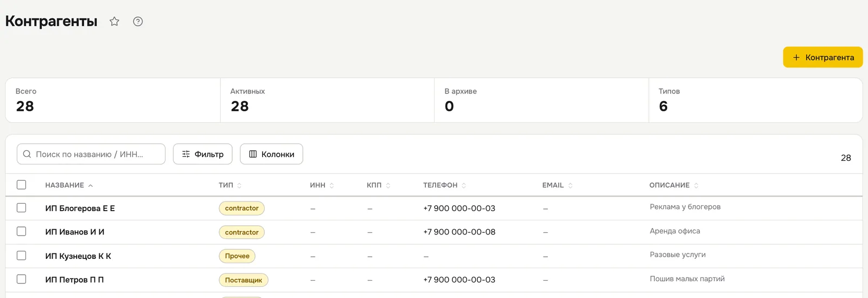Sort by the ТИП column header
The height and width of the screenshot is (298, 868).
(226, 185)
